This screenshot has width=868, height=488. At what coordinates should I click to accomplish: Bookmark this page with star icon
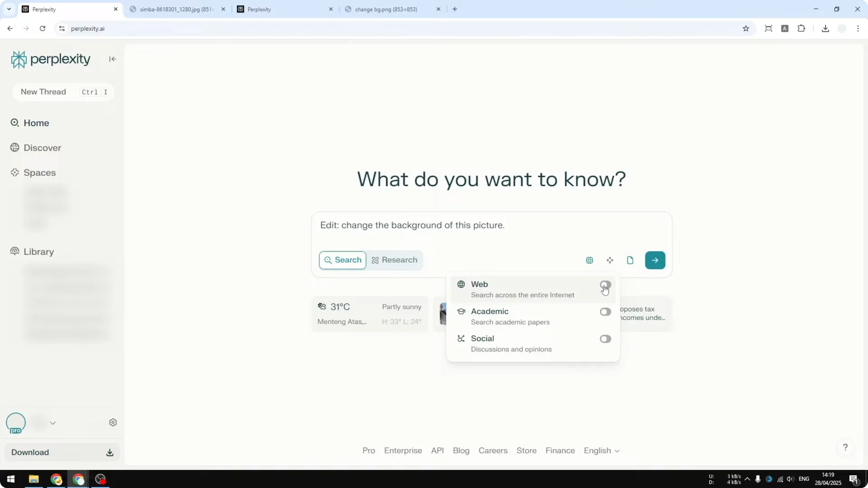click(746, 28)
